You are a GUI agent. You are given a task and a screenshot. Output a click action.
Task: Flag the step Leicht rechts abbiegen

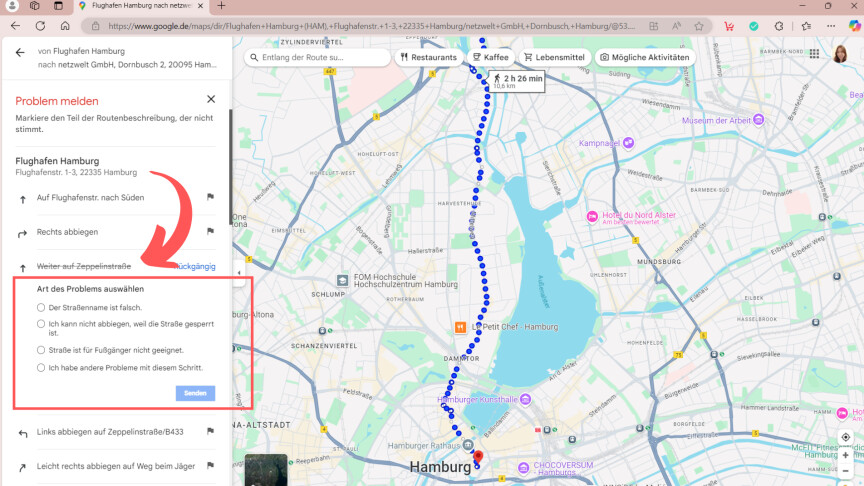[x=210, y=466]
